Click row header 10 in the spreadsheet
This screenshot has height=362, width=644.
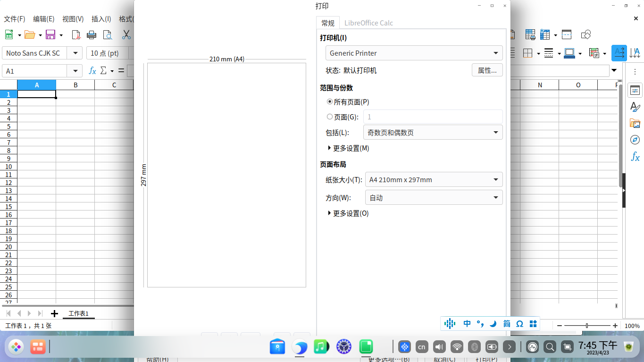click(8, 167)
